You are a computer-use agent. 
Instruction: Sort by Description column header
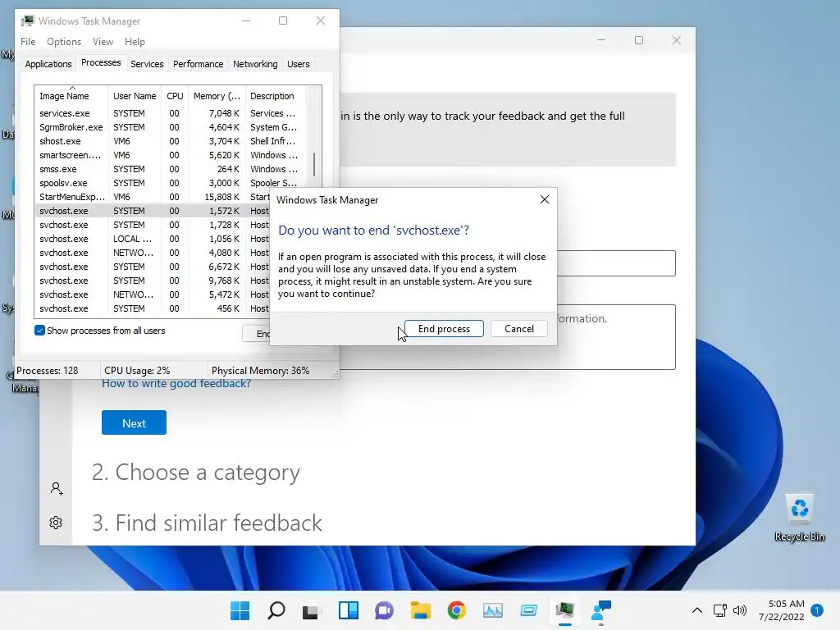(x=276, y=96)
